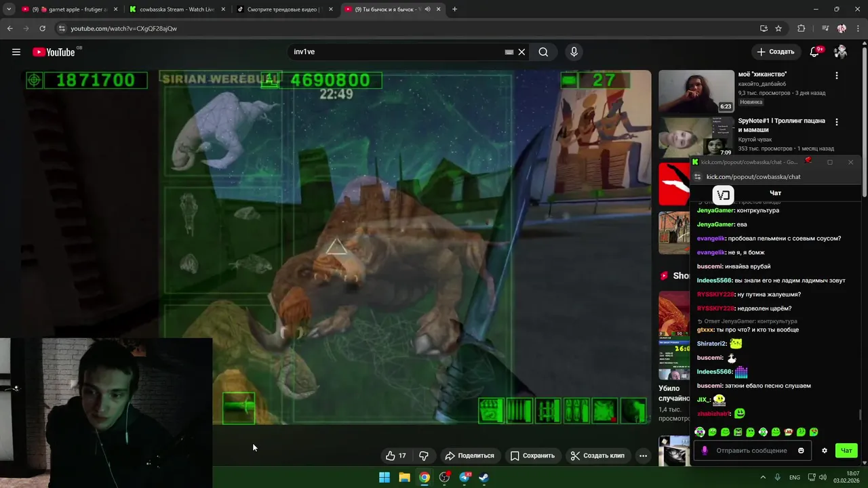The width and height of the screenshot is (868, 488).
Task: Click the Kick URL in popout address bar
Action: pyautogui.click(x=753, y=177)
